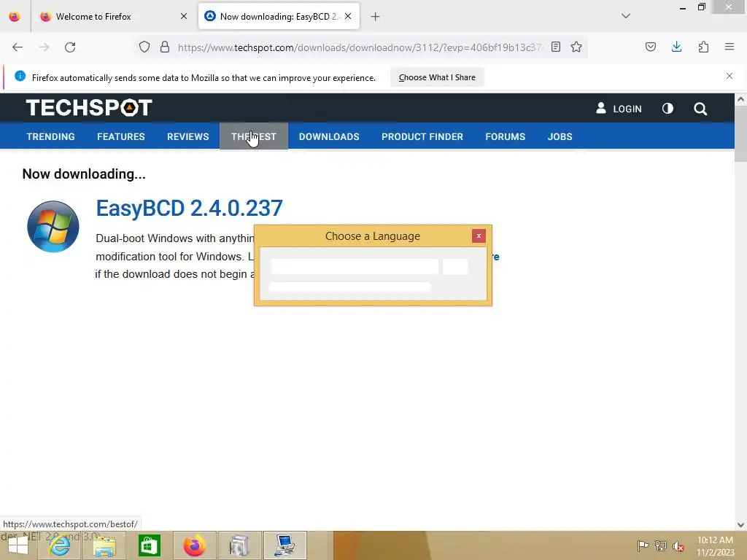Launch Internet Explorer from taskbar
747x560 pixels.
coord(59,545)
